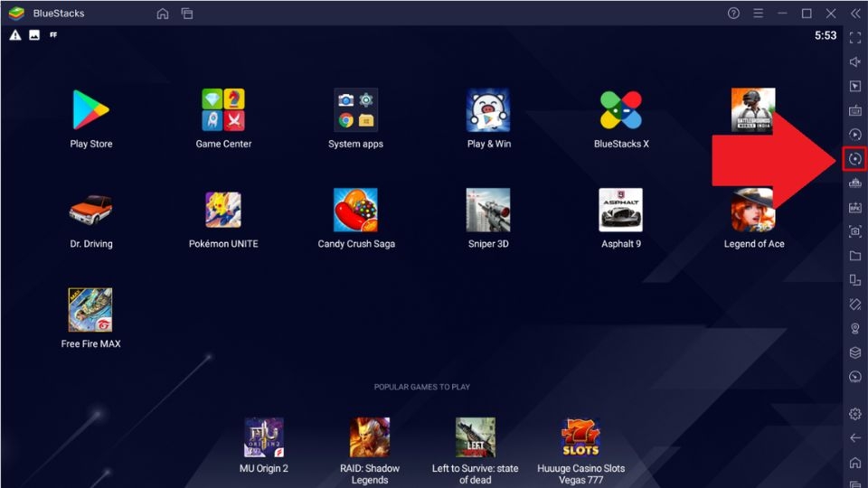868x488 pixels.
Task: Toggle cursor lock icon in sidebar
Action: click(x=855, y=87)
